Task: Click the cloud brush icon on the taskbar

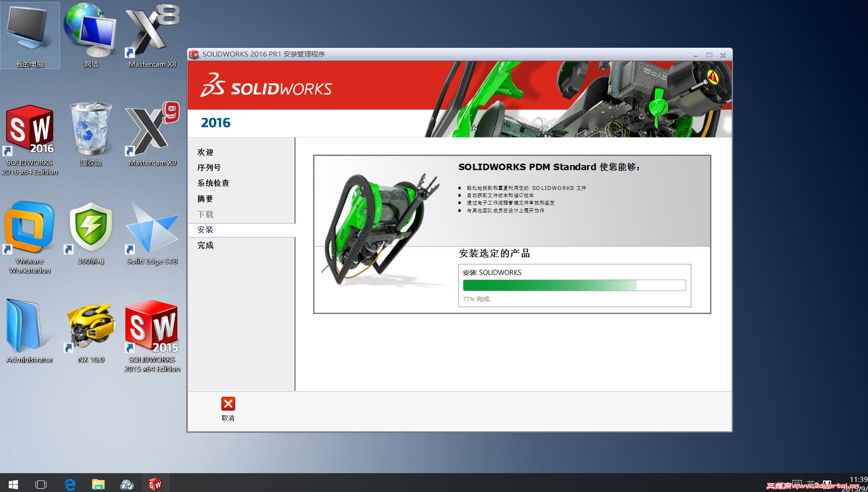Action: (x=127, y=484)
